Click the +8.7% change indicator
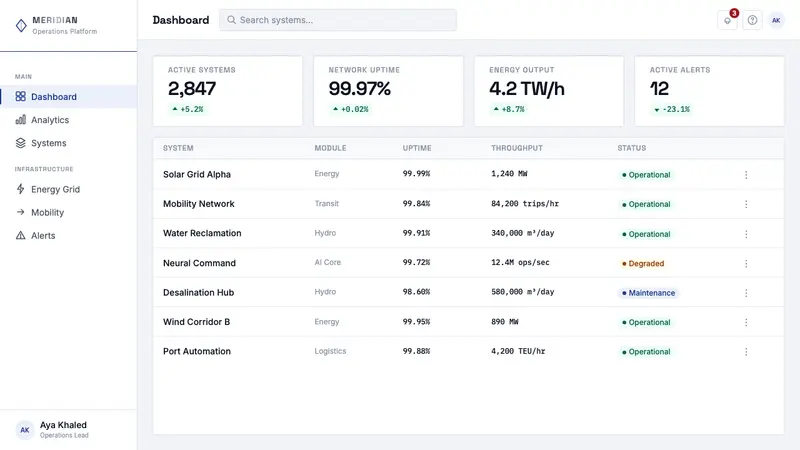800x450 pixels. (x=509, y=109)
